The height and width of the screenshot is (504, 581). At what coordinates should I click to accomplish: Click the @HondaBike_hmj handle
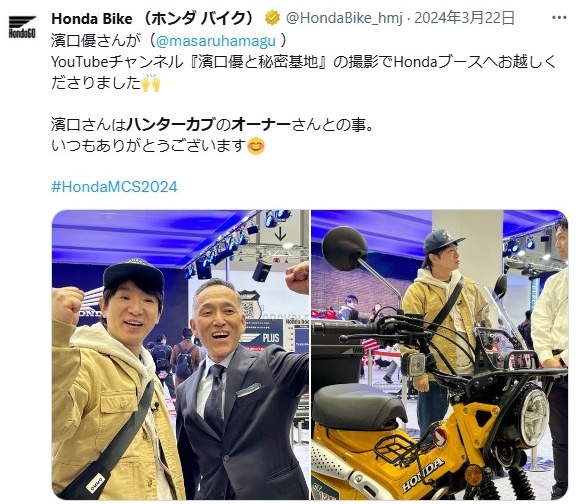tap(344, 18)
